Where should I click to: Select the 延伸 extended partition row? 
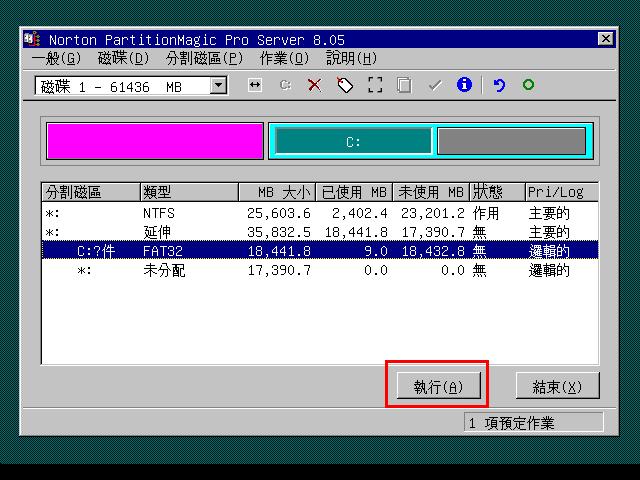pyautogui.click(x=320, y=232)
